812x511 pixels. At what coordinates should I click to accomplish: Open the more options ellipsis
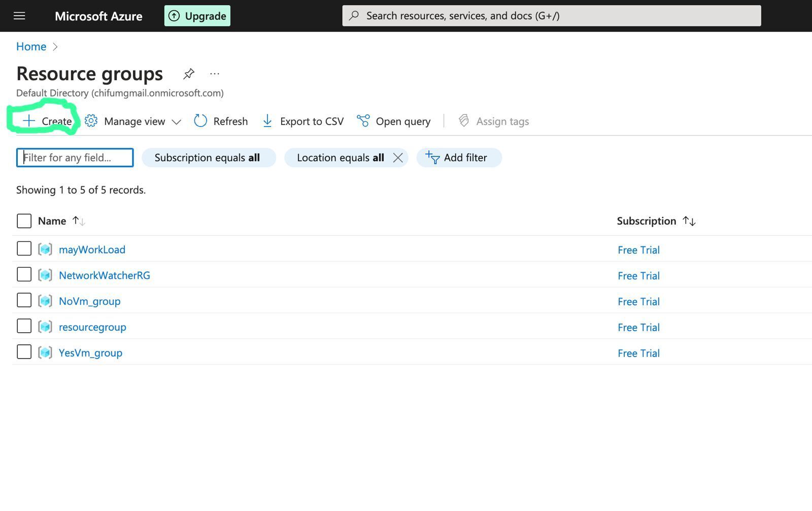pyautogui.click(x=215, y=74)
